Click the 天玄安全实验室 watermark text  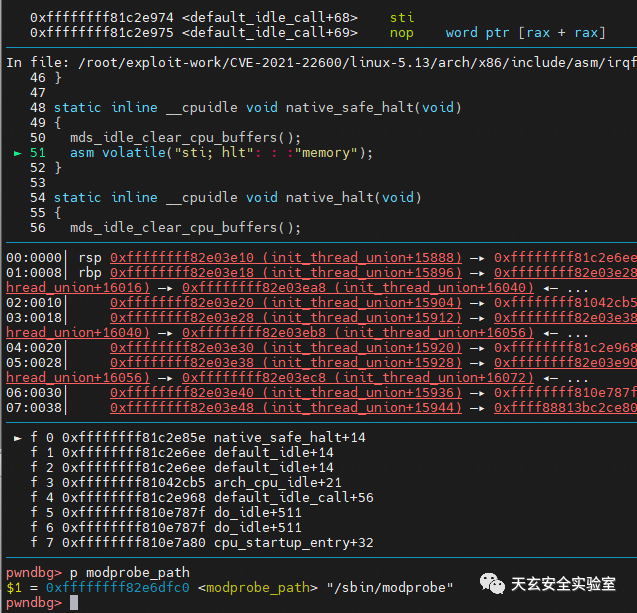pyautogui.click(x=563, y=584)
